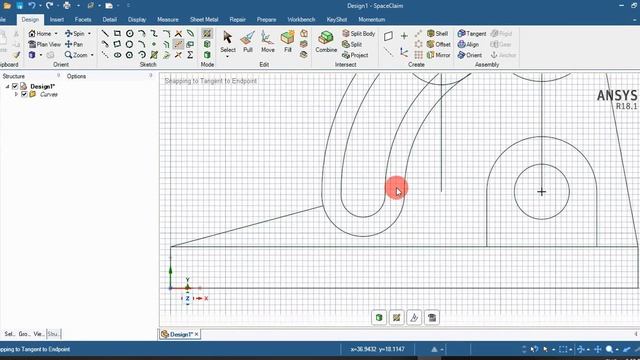Click Sketch mode in canvas mini-toolbar
Viewport: 640px width, 360px height.
397,318
